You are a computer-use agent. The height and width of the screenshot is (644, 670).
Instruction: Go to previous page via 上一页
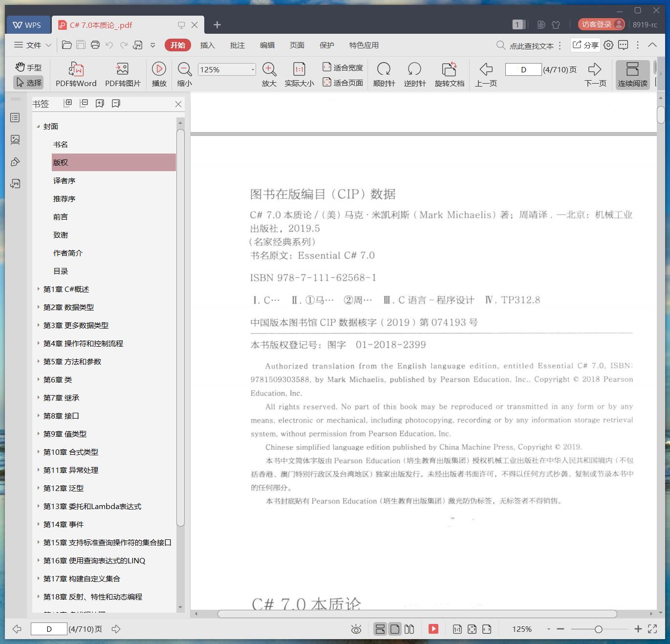[x=486, y=75]
